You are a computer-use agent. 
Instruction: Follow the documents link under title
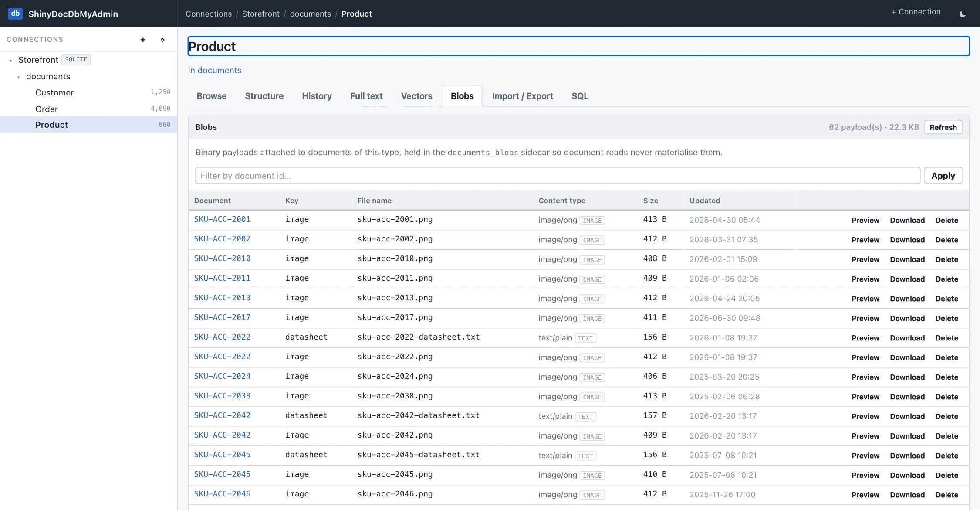(219, 71)
